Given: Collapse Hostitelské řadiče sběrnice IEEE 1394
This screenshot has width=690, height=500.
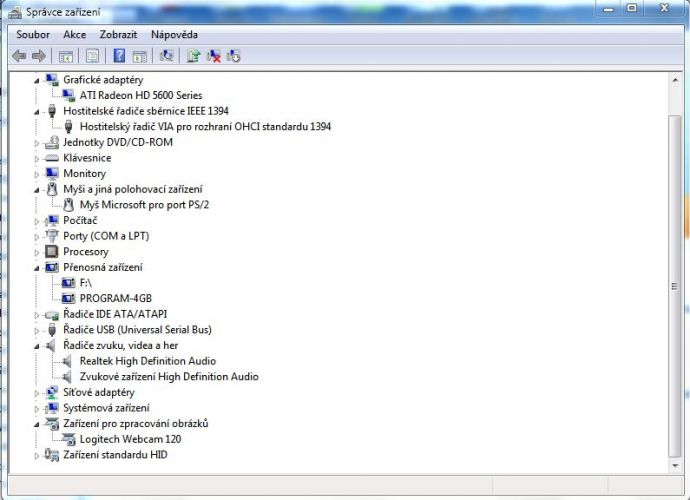Looking at the screenshot, I should click(37, 112).
